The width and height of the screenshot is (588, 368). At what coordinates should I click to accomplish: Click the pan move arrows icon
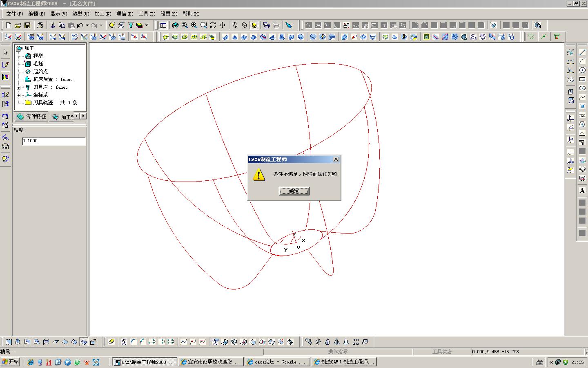pyautogui.click(x=222, y=25)
